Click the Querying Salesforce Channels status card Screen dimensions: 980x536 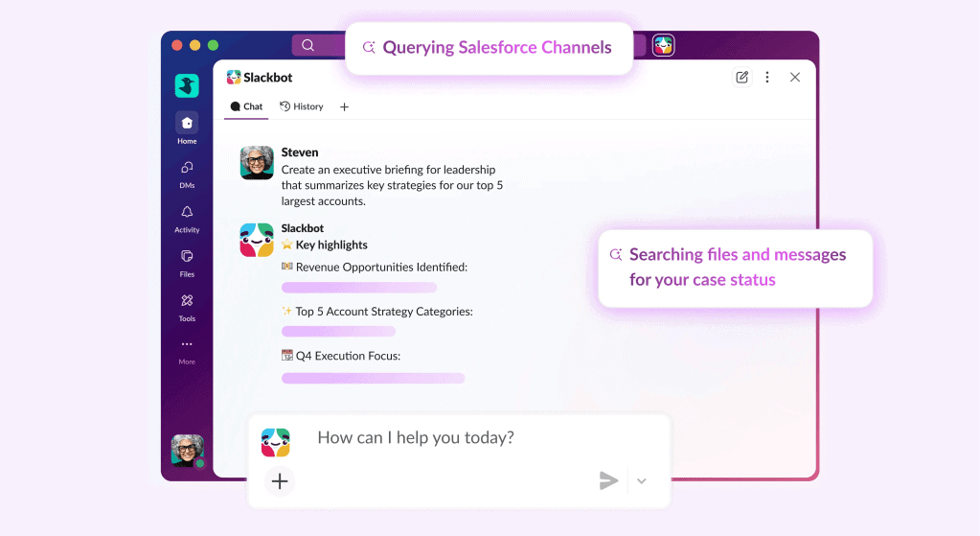(x=489, y=48)
